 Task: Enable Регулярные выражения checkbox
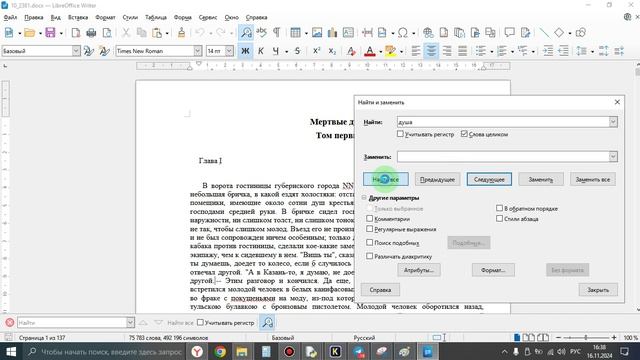click(369, 229)
